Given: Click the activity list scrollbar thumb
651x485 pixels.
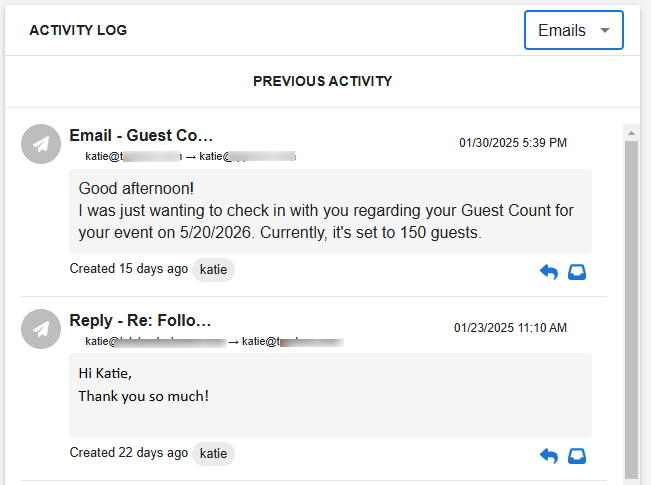Looking at the screenshot, I should 631,309.
